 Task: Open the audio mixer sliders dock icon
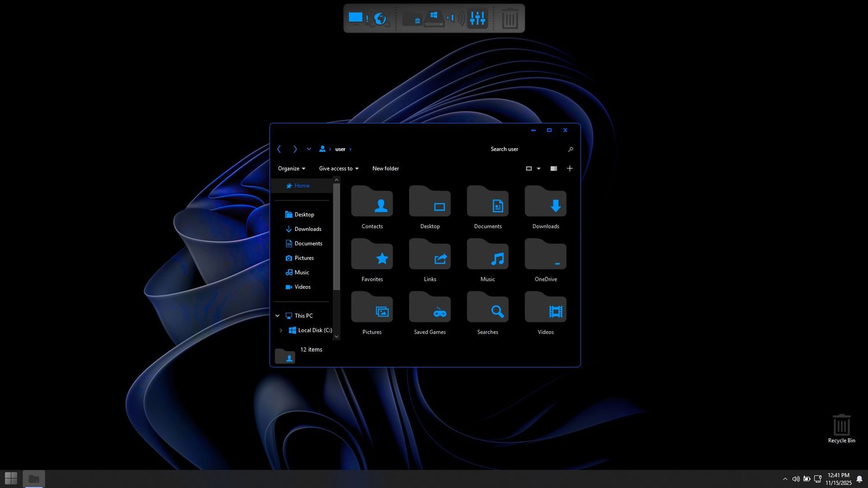[477, 19]
